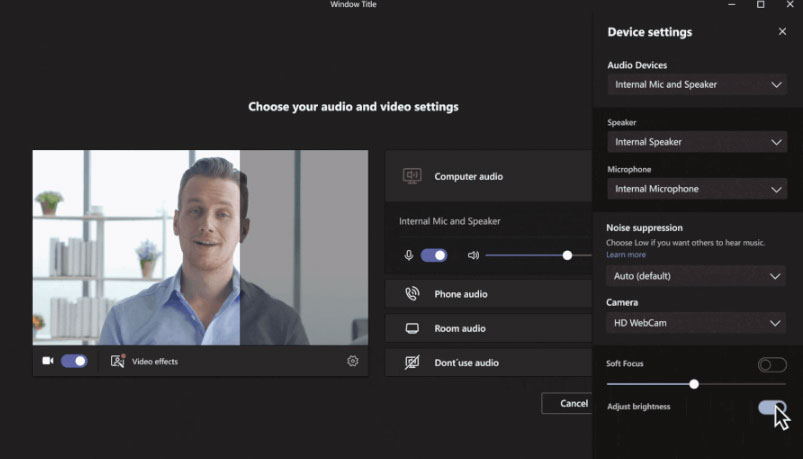The width and height of the screenshot is (803, 459).
Task: Toggle the camera switch off
Action: [74, 361]
